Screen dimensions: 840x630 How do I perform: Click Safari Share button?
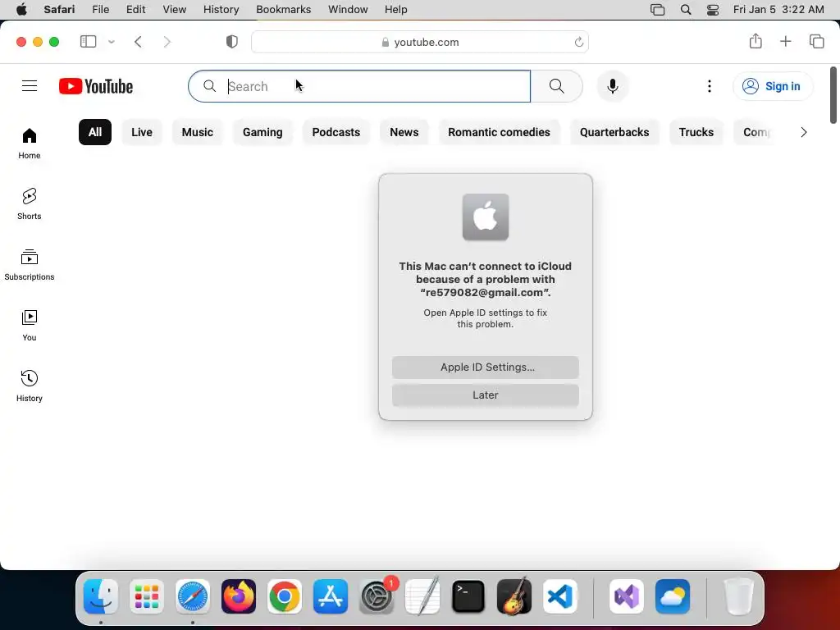pyautogui.click(x=756, y=41)
